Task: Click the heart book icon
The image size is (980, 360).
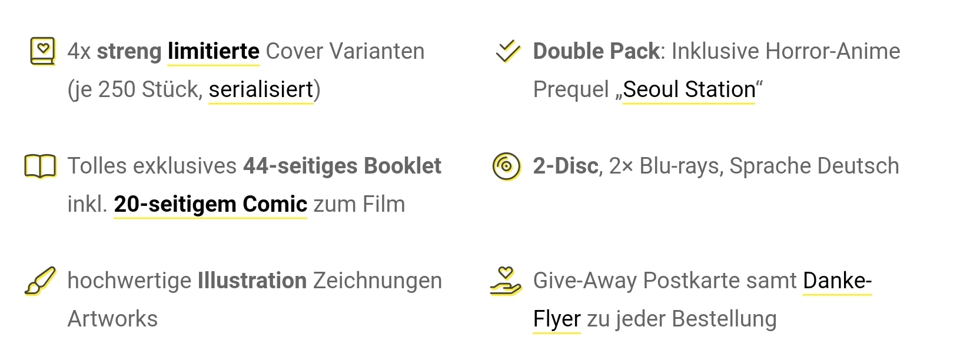Action: pyautogui.click(x=42, y=51)
